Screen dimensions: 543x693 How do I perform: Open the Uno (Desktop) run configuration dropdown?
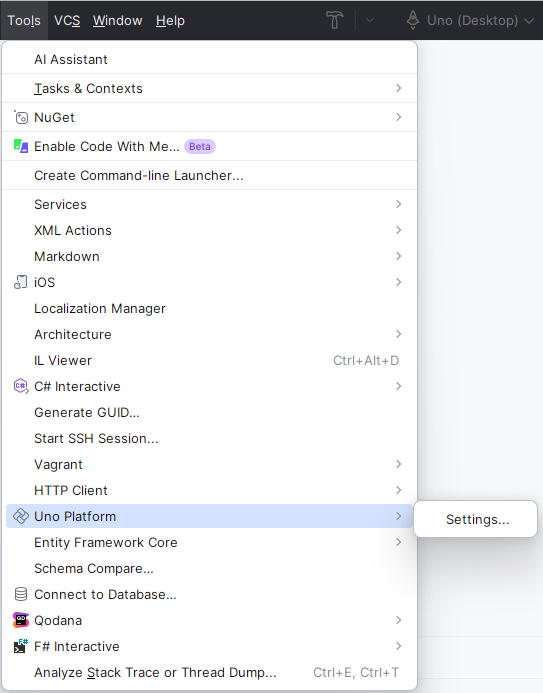tap(470, 20)
